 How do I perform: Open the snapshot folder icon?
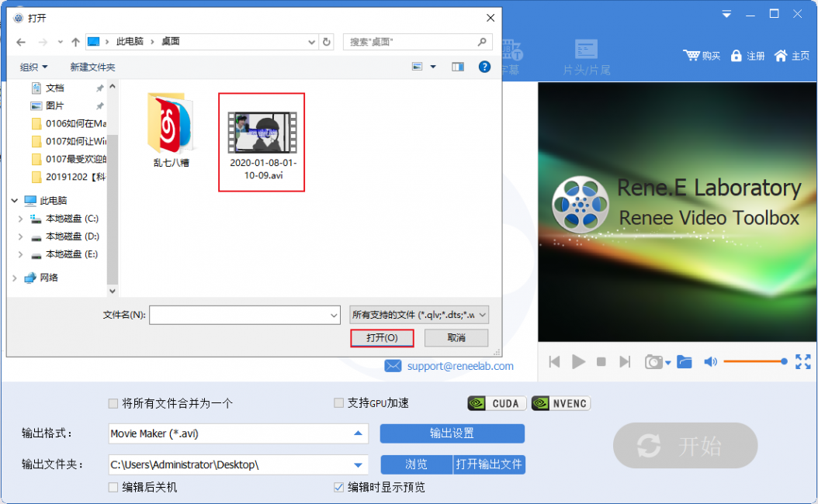click(684, 361)
